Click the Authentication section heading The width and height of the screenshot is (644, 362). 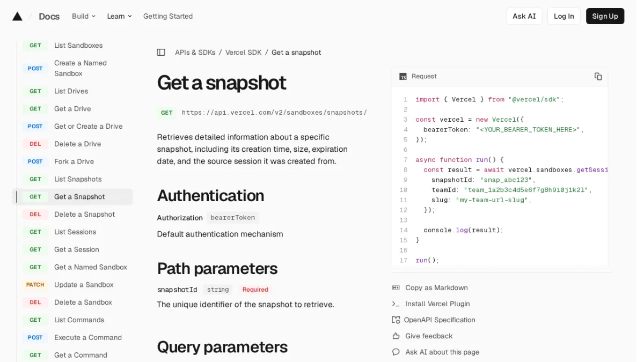[x=210, y=195]
